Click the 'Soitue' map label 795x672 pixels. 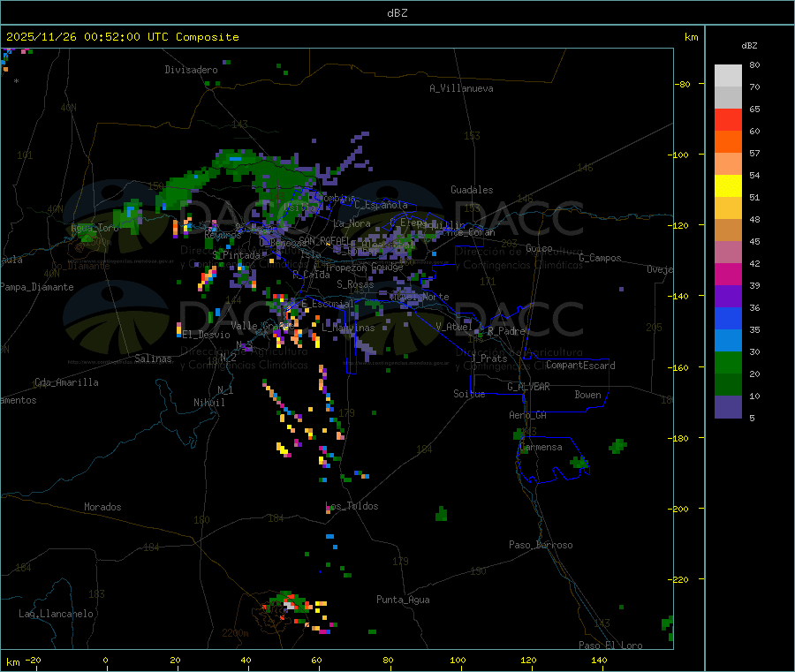469,394
